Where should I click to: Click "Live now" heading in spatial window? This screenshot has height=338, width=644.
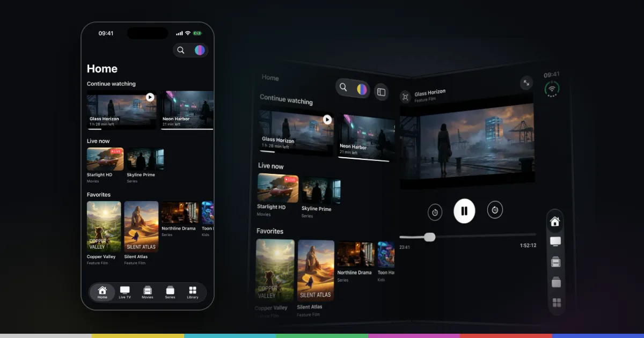270,166
